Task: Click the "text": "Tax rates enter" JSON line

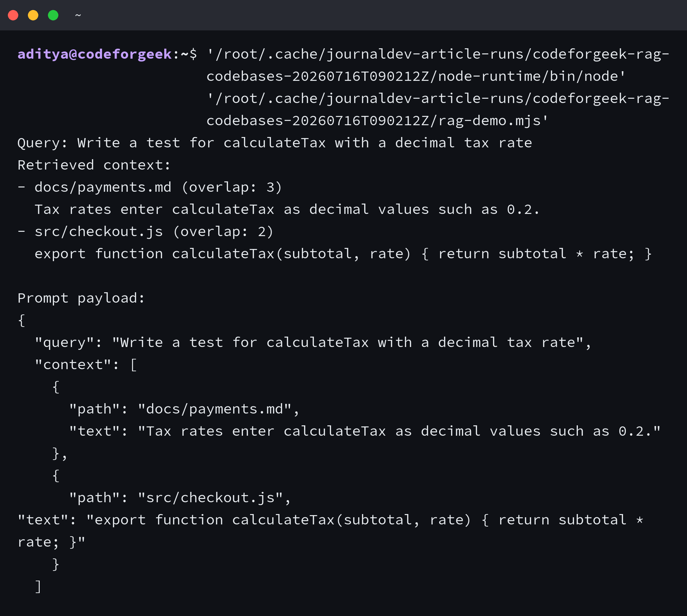Action: coord(365,431)
